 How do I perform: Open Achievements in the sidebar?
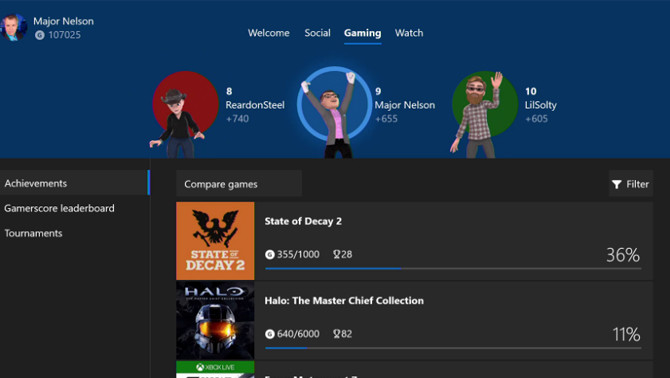tap(75, 183)
